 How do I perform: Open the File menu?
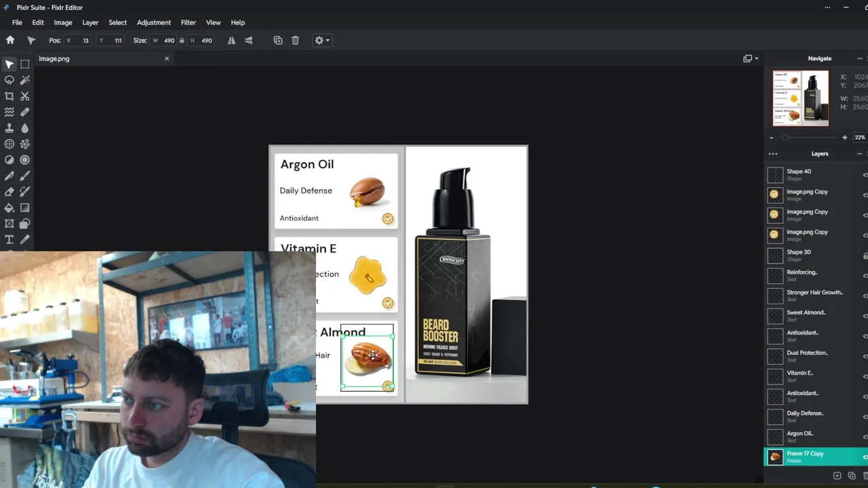coord(17,22)
